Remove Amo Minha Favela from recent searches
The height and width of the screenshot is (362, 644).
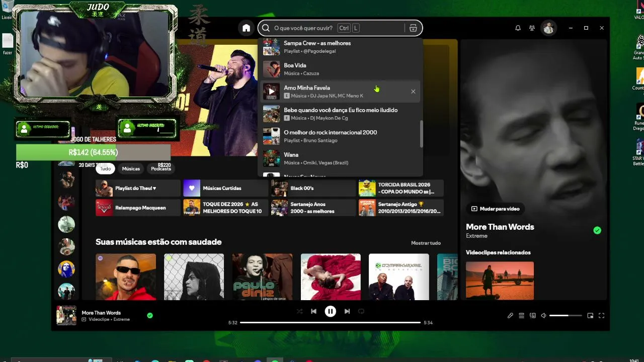pos(413,92)
